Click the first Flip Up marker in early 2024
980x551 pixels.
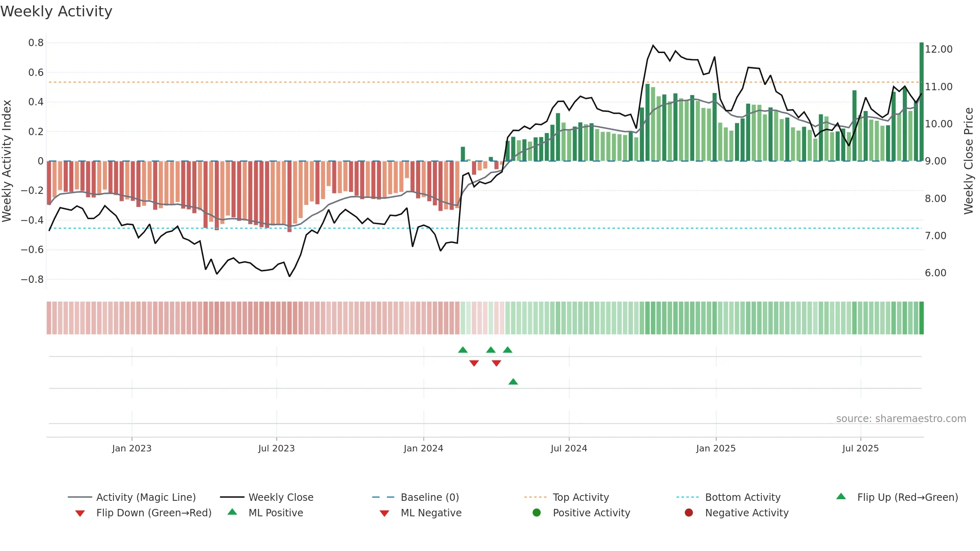(463, 350)
